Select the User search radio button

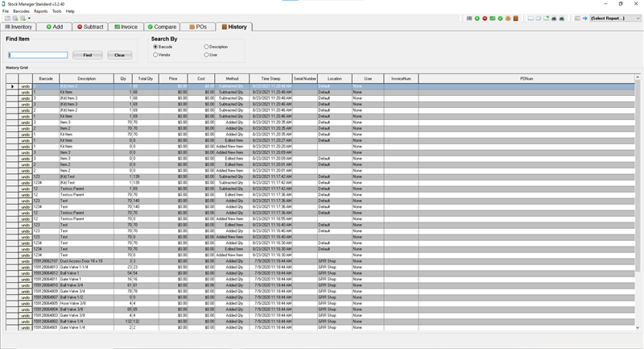(x=206, y=55)
